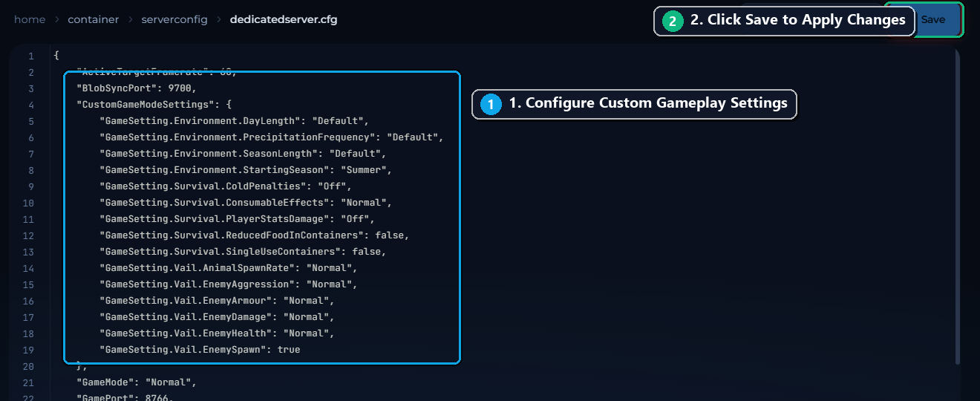The height and width of the screenshot is (401, 980).
Task: Click the editor's vertical scrollbar
Action: coord(957,208)
